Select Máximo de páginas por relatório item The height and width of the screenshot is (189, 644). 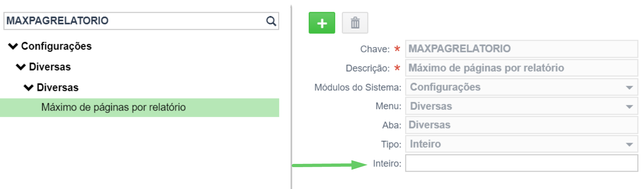pos(140,108)
